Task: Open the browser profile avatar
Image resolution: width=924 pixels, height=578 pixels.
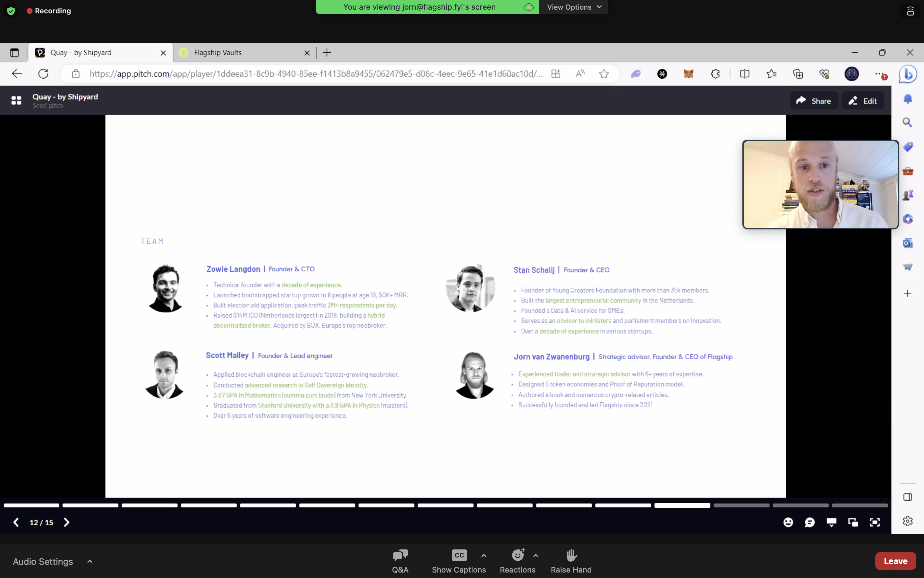Action: pos(851,74)
